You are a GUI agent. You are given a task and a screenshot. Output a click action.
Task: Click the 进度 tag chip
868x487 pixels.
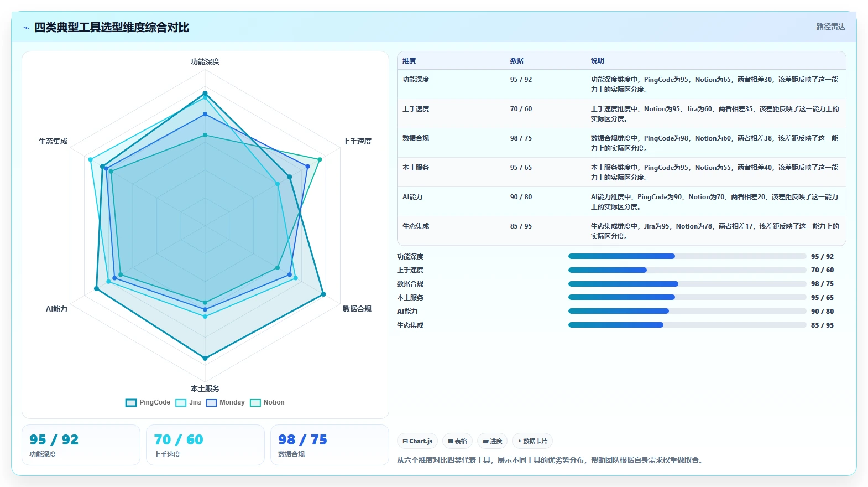[492, 441]
